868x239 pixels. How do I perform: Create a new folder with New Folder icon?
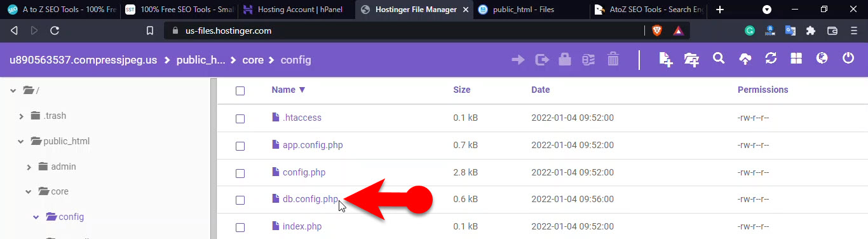pyautogui.click(x=691, y=59)
